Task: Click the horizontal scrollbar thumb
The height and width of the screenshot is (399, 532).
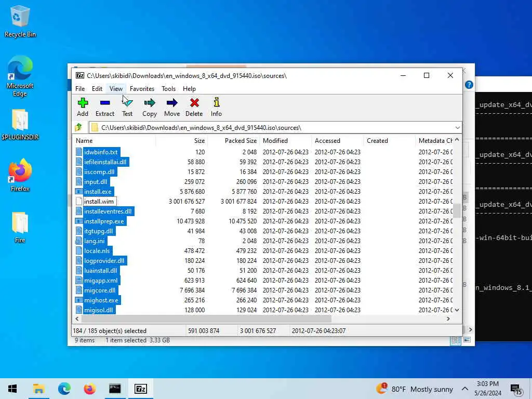Action: tap(206, 318)
